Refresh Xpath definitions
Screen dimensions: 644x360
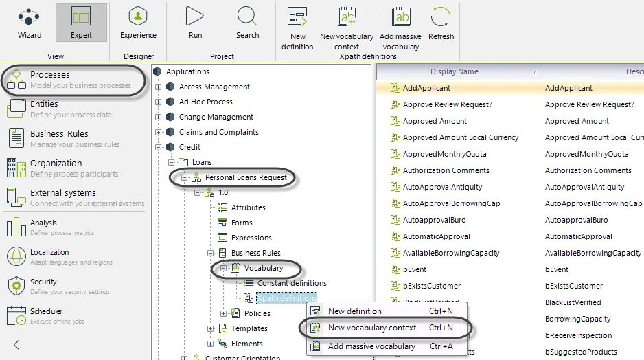(441, 24)
